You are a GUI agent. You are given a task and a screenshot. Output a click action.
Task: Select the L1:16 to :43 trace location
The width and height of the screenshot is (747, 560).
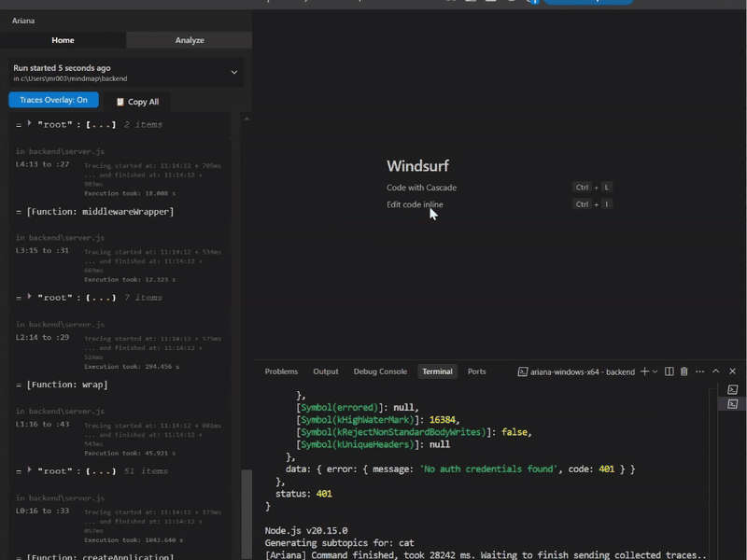42,424
